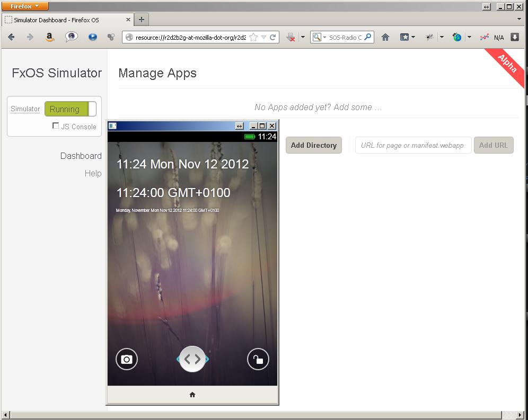Open the Help link in sidebar
The image size is (528, 420).
pyautogui.click(x=93, y=173)
